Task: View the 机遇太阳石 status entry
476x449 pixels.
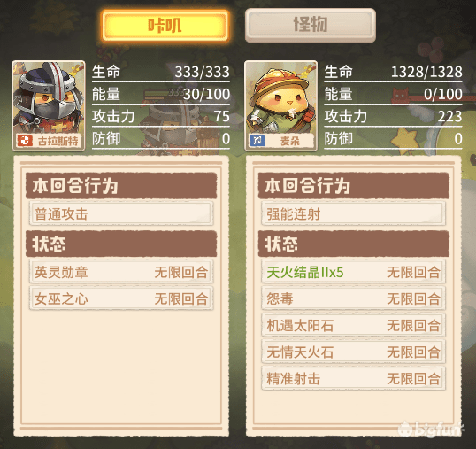Action: pos(353,325)
